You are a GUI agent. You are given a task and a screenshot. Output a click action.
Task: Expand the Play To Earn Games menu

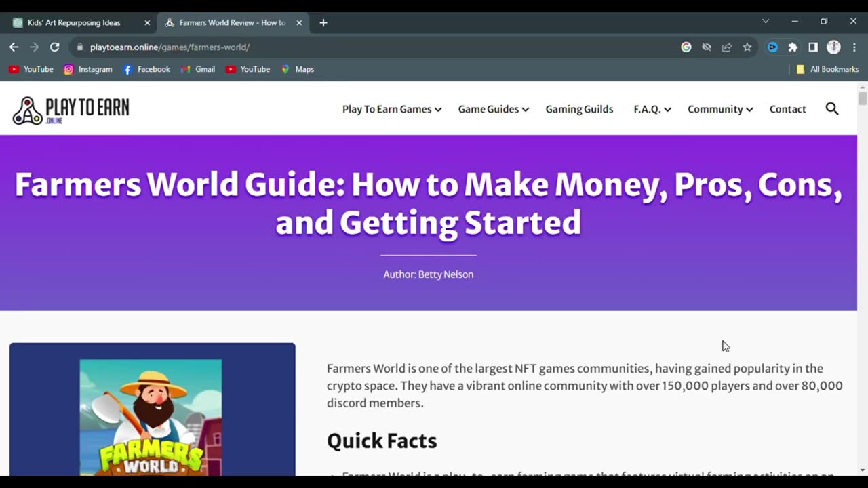392,109
